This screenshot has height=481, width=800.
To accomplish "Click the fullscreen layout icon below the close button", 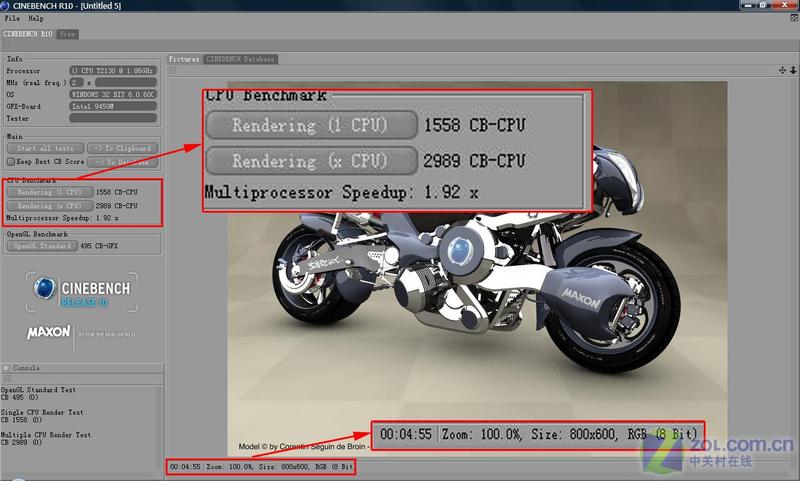I will point(794,18).
